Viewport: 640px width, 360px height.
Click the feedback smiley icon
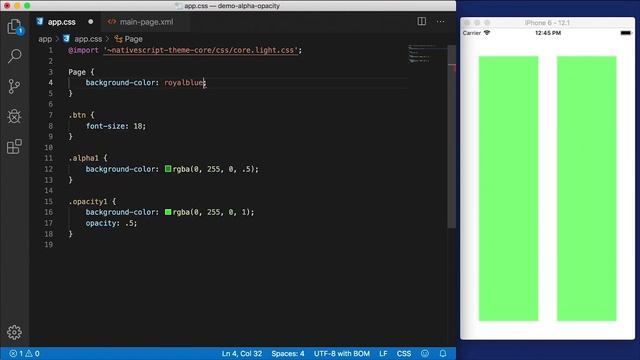click(x=425, y=353)
